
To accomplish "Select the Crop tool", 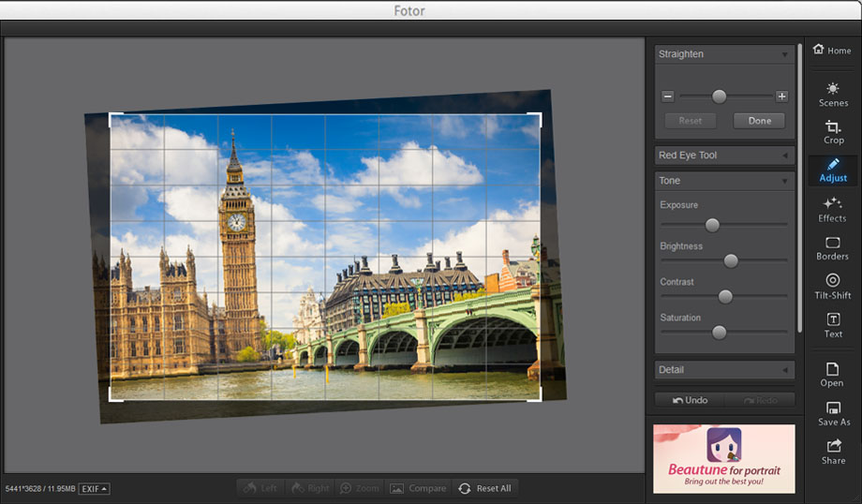I will (833, 131).
